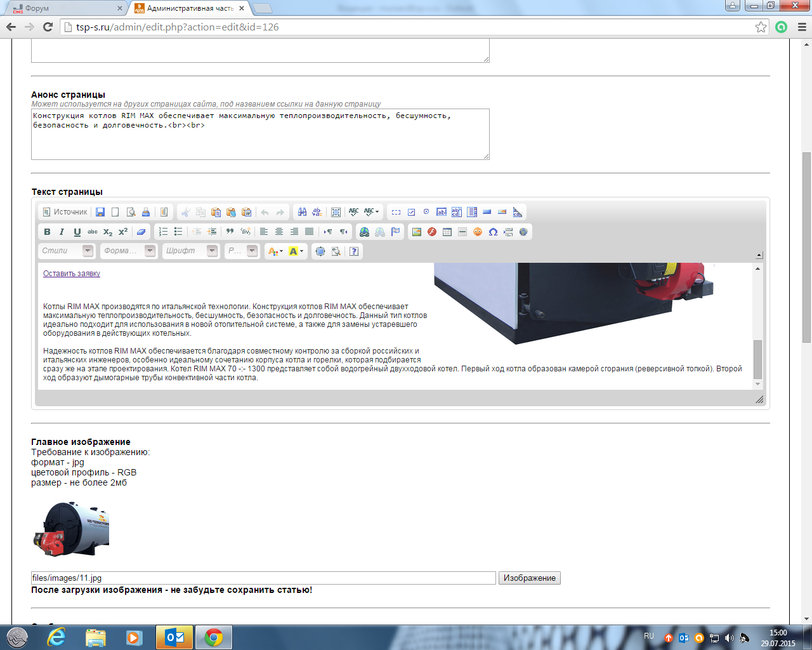Create a new page in the editor
Image resolution: width=812 pixels, height=650 pixels.
tap(115, 212)
